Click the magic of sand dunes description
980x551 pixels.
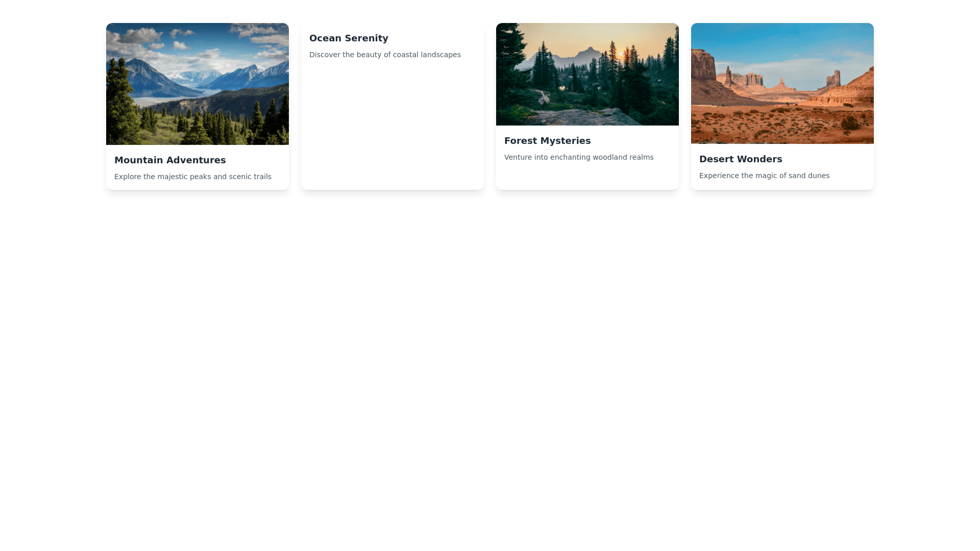point(764,176)
